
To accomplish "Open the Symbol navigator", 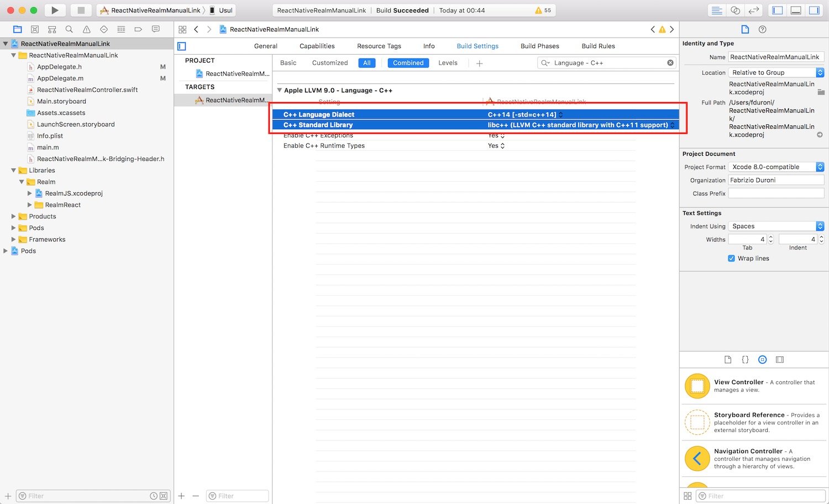I will [52, 29].
